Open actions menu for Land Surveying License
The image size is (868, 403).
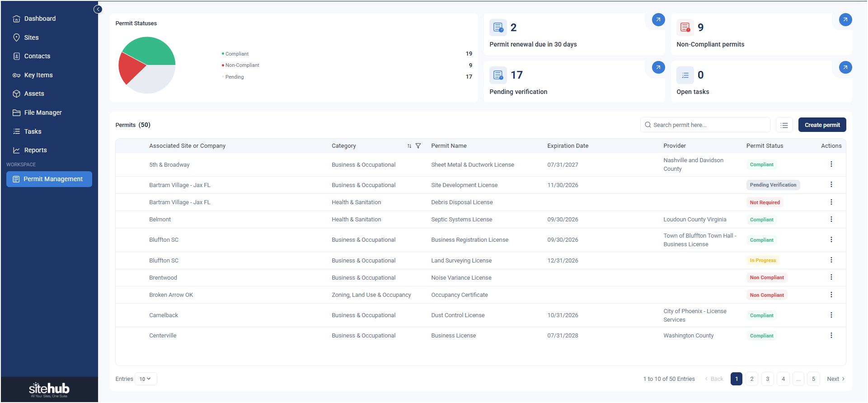coord(831,260)
